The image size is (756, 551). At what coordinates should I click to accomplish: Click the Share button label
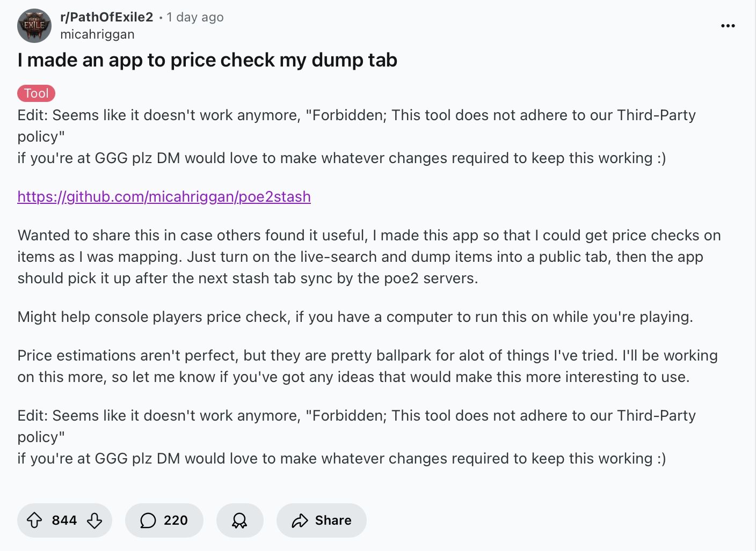coord(333,520)
